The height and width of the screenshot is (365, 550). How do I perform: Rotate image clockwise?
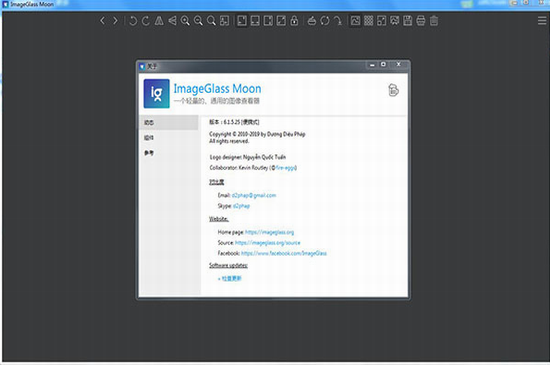coord(146,21)
